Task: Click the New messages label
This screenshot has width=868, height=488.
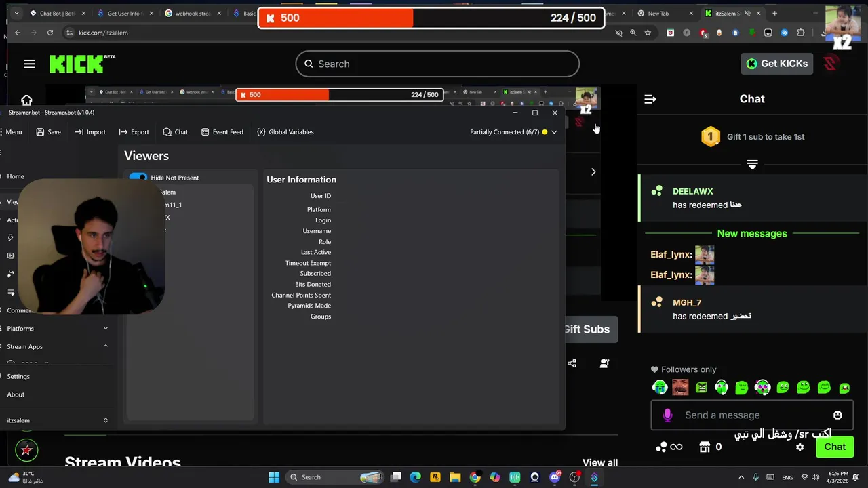Action: (x=752, y=233)
